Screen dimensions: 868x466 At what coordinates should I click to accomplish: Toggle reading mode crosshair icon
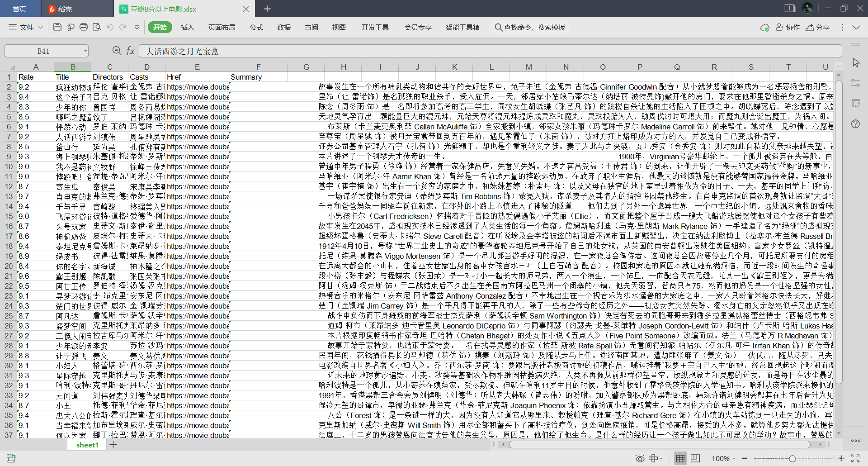pos(654,458)
